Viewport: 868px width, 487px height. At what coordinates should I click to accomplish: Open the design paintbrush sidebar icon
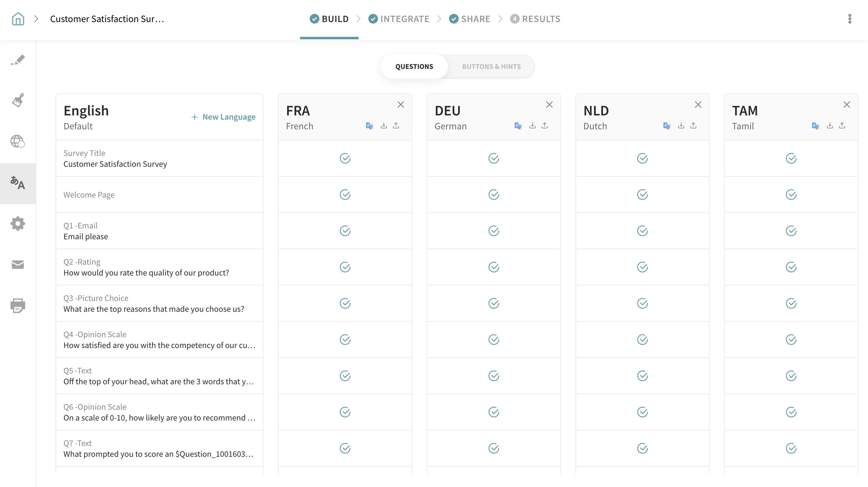(18, 100)
